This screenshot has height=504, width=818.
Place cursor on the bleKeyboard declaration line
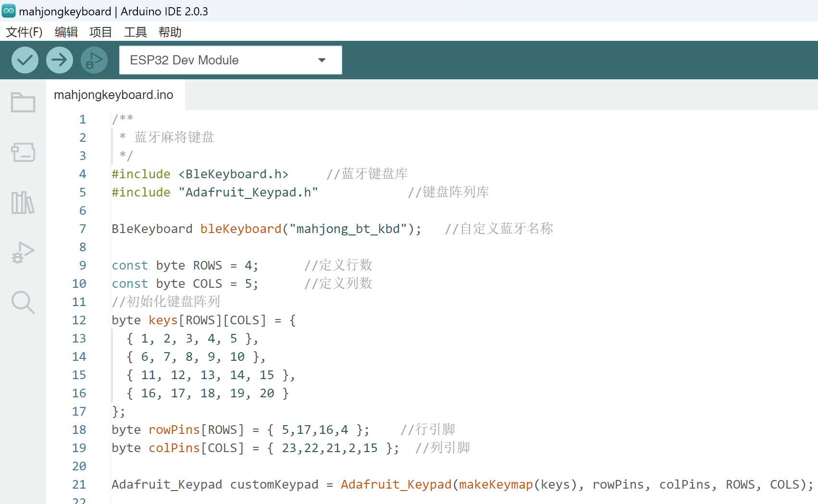(x=266, y=229)
